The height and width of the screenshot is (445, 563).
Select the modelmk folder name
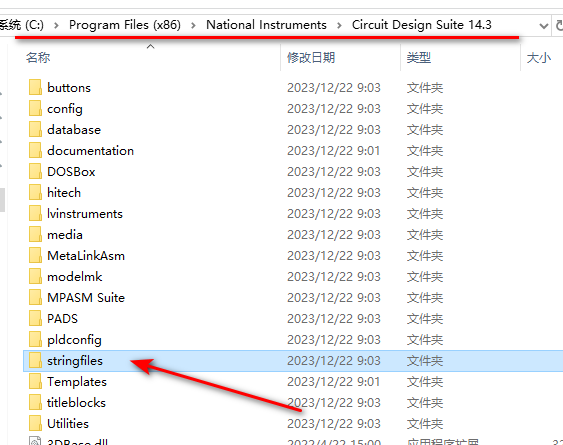75,277
